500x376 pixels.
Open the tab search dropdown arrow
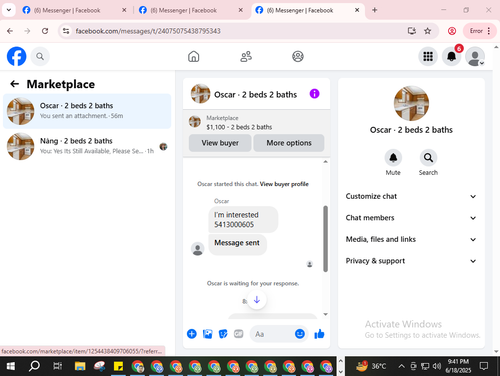(x=9, y=10)
